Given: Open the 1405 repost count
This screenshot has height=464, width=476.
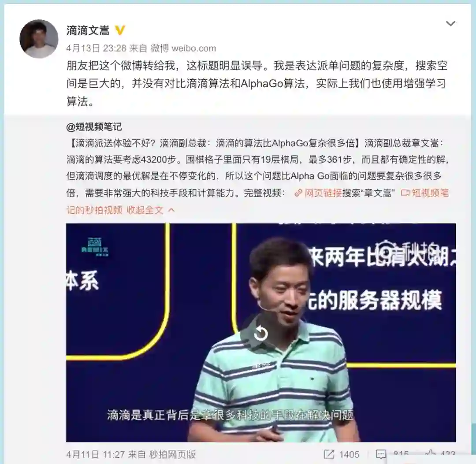Looking at the screenshot, I should 349,454.
